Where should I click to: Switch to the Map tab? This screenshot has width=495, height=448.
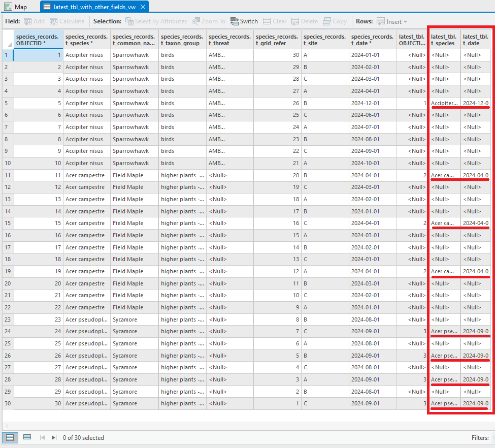pyautogui.click(x=16, y=7)
